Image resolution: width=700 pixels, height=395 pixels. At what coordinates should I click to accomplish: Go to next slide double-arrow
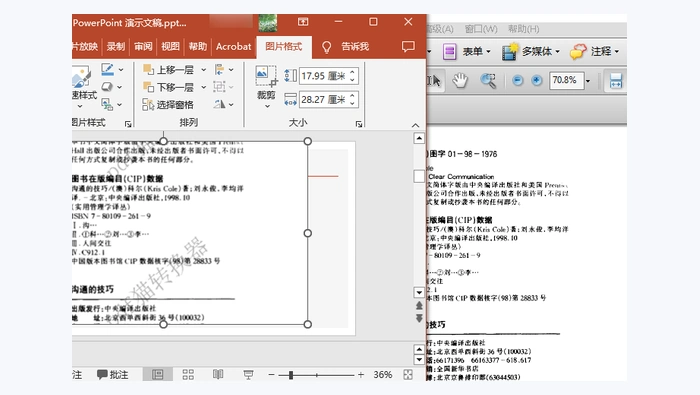(419, 318)
